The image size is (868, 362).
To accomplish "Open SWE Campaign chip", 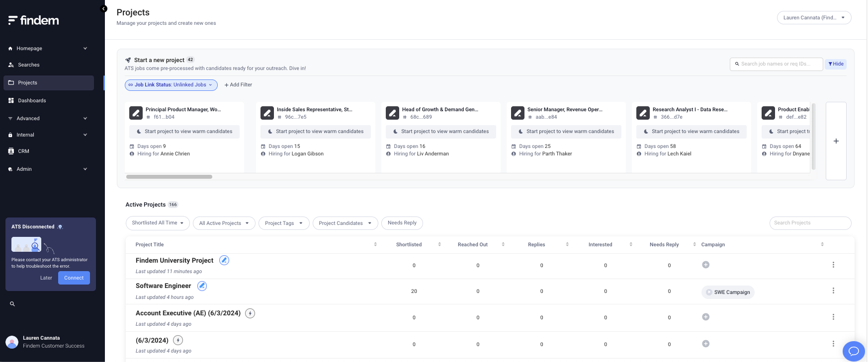I will coord(728,292).
